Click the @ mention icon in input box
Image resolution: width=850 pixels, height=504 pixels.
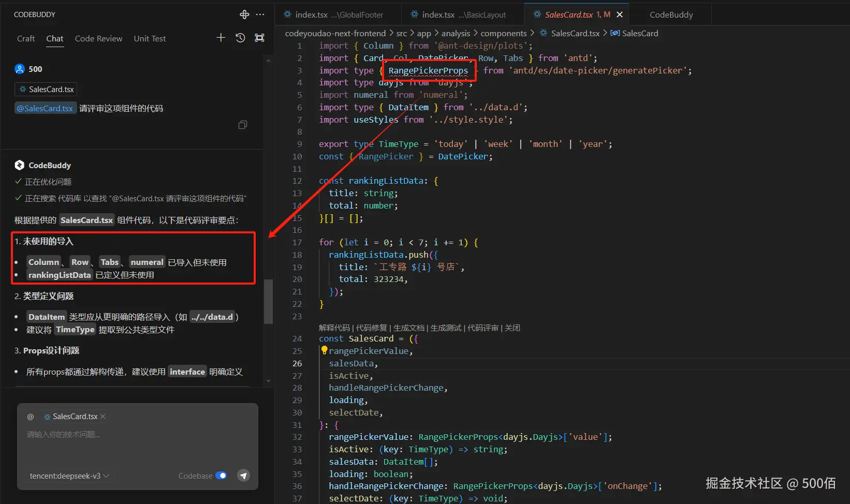pyautogui.click(x=31, y=417)
